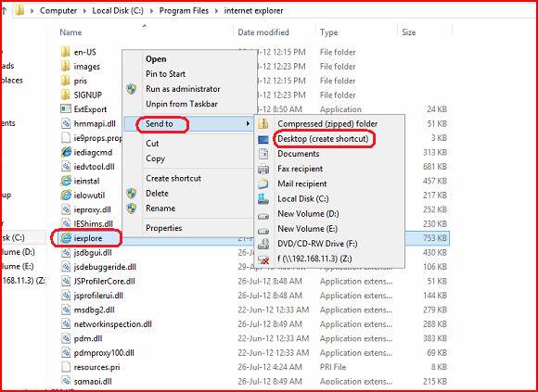Select Pin to Start
Viewport: 538px width, 392px height.
point(165,74)
